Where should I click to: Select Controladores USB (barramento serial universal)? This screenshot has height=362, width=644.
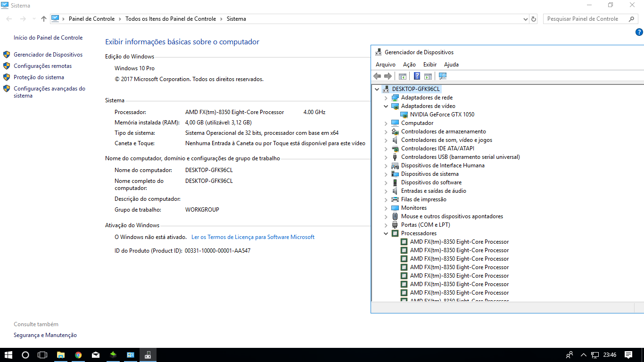[x=461, y=157]
